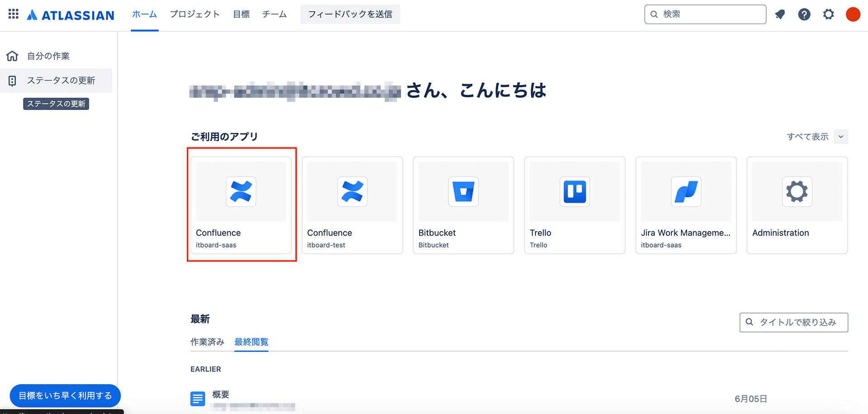This screenshot has width=868, height=414.
Task: Click the Atlassian logo
Action: coord(71,15)
